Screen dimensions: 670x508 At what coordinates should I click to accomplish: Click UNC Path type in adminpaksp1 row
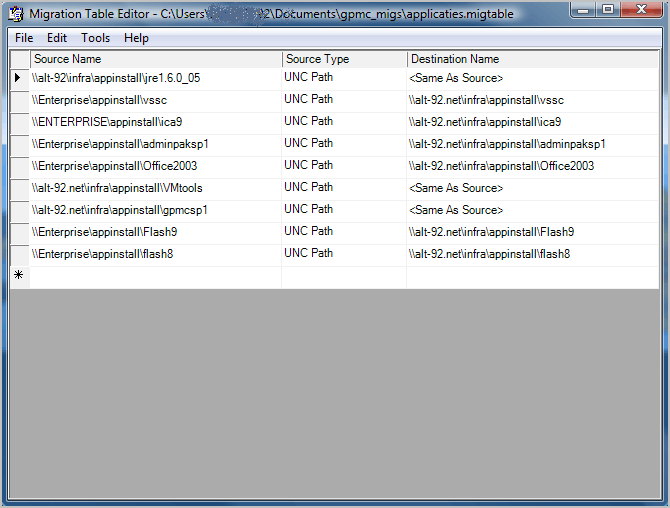click(x=344, y=145)
